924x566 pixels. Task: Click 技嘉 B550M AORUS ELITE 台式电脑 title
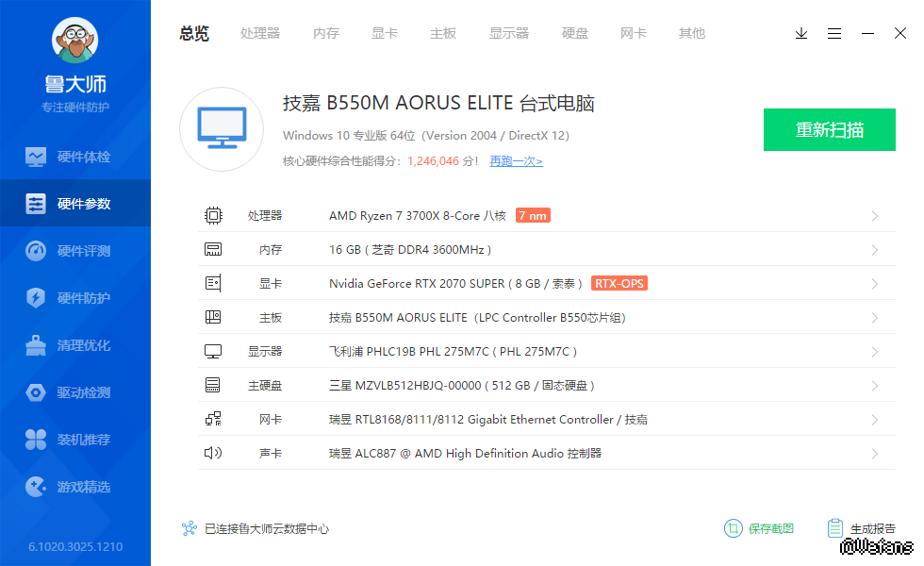[438, 103]
